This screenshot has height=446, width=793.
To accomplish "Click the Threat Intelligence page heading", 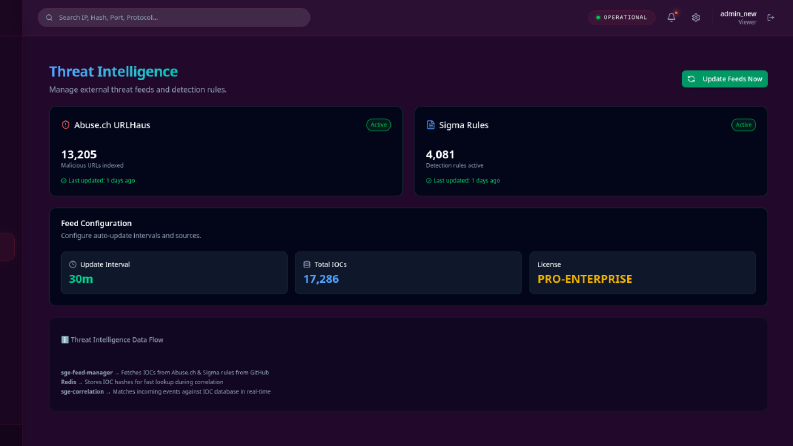I will (x=113, y=72).
